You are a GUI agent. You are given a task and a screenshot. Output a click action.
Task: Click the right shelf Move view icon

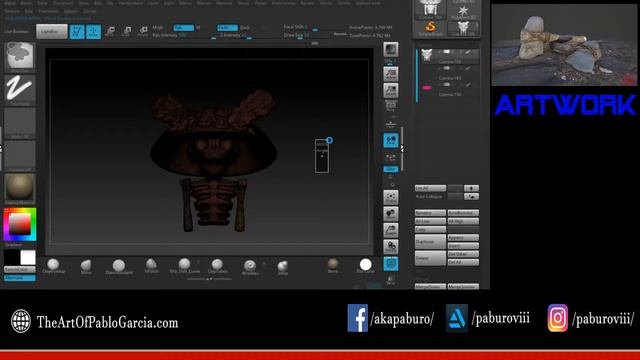pos(391,214)
